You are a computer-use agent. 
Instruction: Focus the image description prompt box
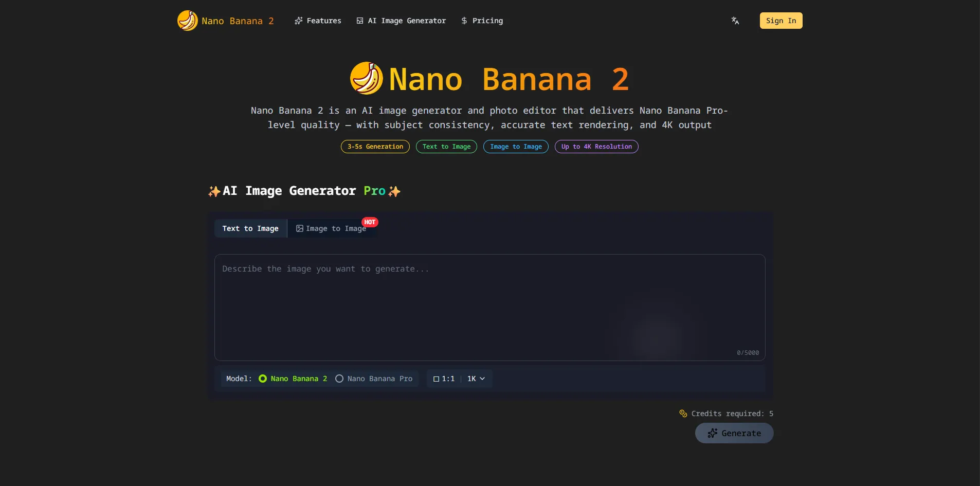pyautogui.click(x=490, y=308)
